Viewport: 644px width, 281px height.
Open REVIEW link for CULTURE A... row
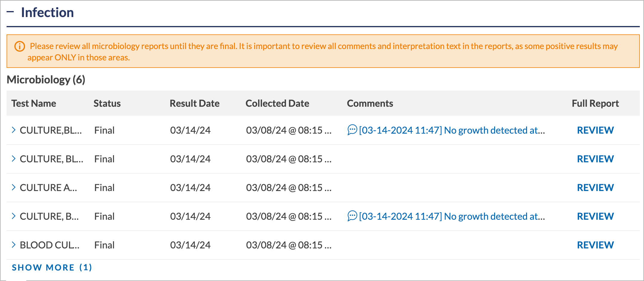tap(595, 188)
